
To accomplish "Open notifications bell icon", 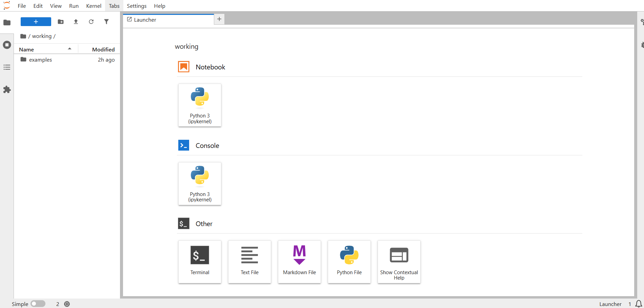I will tap(639, 304).
